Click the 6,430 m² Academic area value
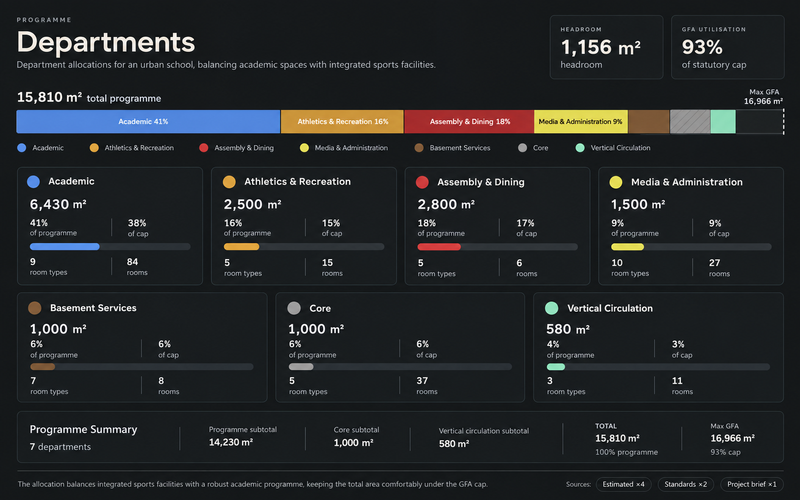This screenshot has width=800, height=500. (x=58, y=204)
